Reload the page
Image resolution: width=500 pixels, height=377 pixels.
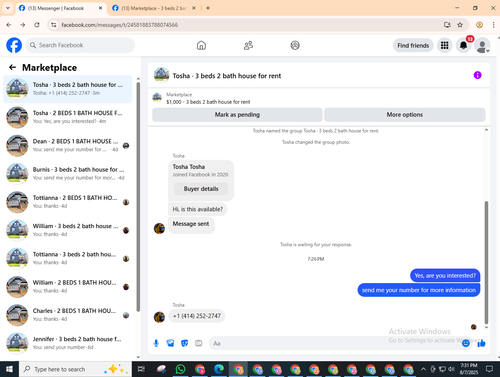[37, 25]
